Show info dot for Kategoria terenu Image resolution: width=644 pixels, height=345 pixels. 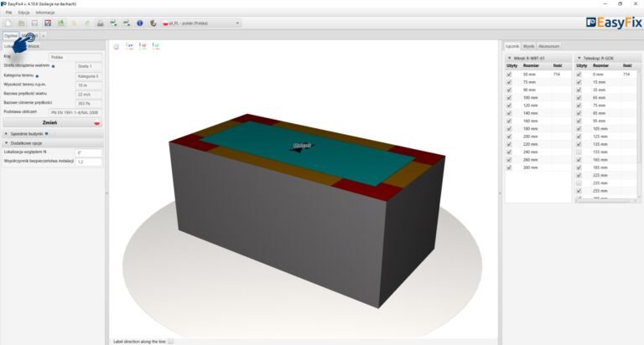tap(37, 76)
